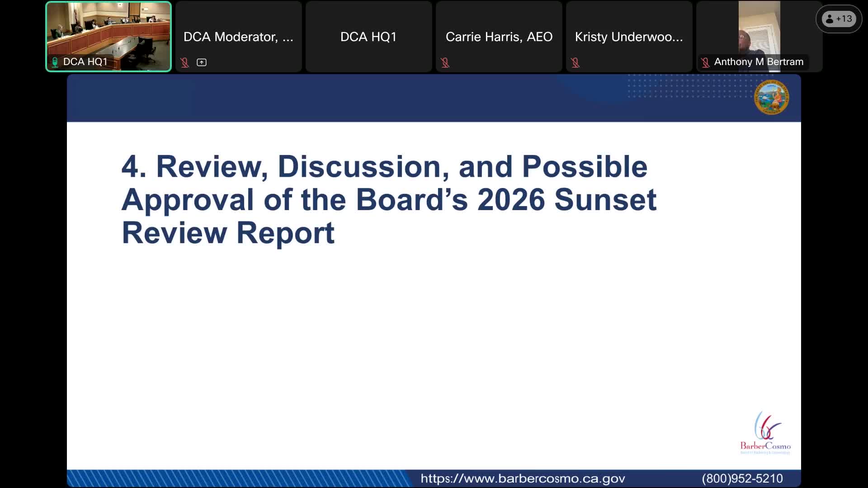Select the name-only DCA HQ1 tile
This screenshot has width=868, height=488.
368,37
